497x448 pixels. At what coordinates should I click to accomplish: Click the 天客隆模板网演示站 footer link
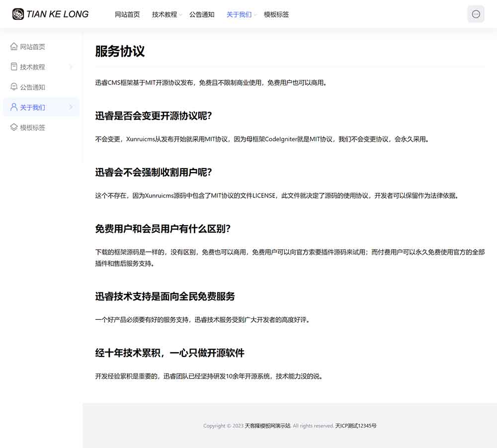point(267,426)
